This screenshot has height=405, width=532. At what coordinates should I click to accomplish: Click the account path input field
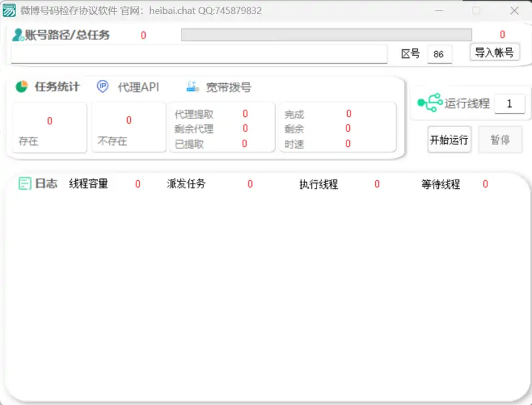pyautogui.click(x=199, y=53)
